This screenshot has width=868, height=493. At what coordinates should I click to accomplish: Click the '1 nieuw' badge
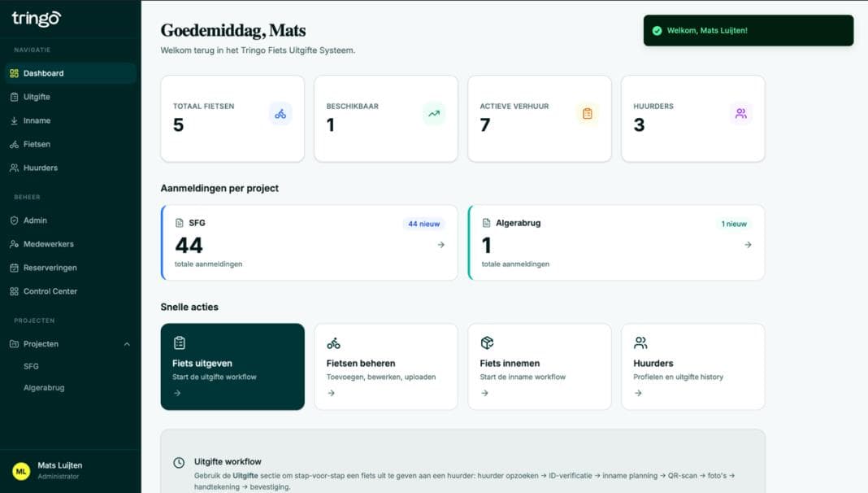(734, 224)
